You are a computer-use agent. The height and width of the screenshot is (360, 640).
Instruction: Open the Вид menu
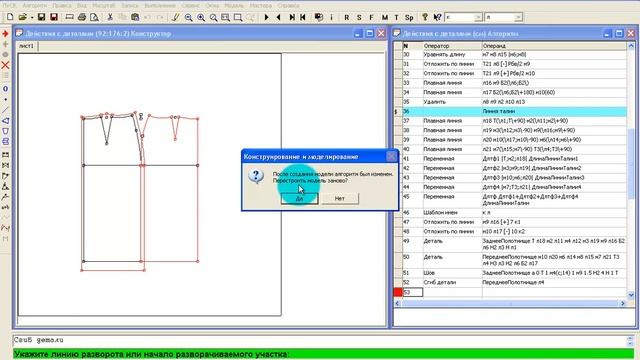pos(82,5)
